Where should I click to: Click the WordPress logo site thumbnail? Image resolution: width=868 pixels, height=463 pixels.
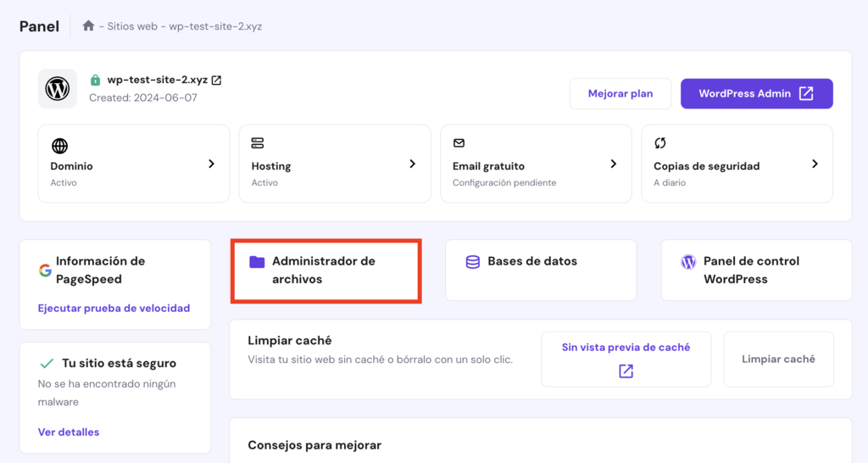point(58,89)
